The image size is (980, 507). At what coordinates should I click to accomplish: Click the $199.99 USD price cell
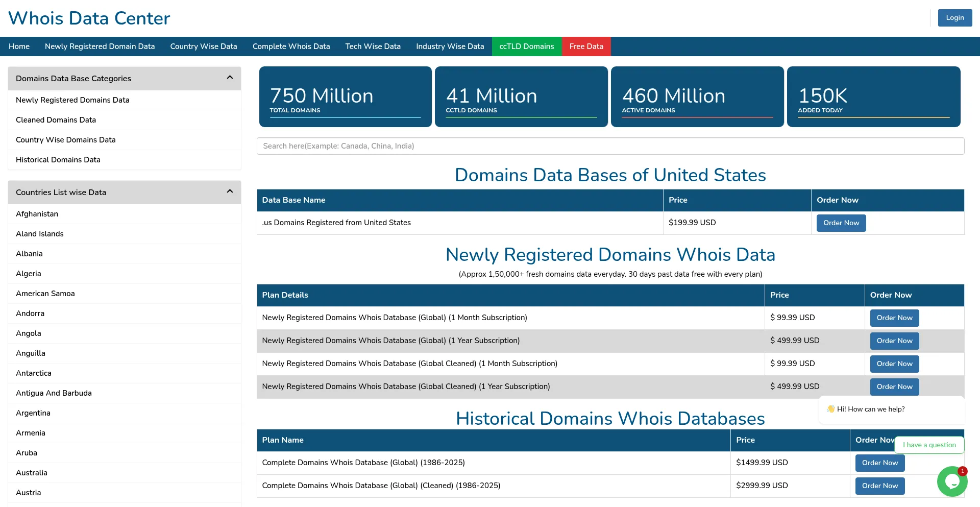[737, 223]
